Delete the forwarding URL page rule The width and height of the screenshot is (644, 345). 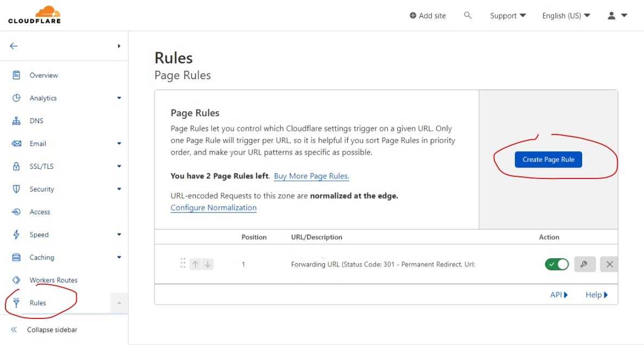[609, 264]
